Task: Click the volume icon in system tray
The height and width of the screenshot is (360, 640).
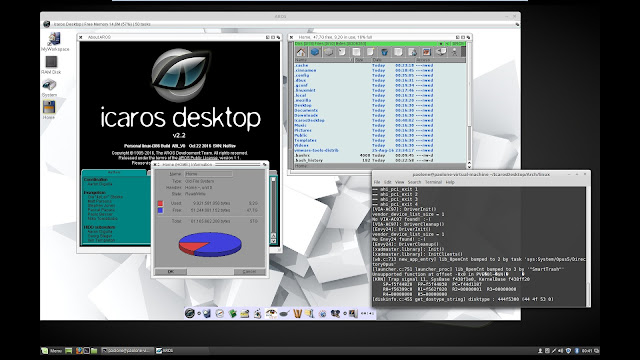Action: [x=560, y=351]
